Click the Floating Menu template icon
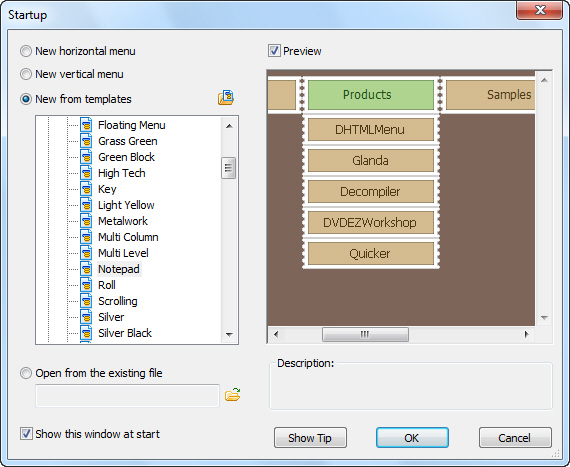570x467 pixels. [86, 125]
